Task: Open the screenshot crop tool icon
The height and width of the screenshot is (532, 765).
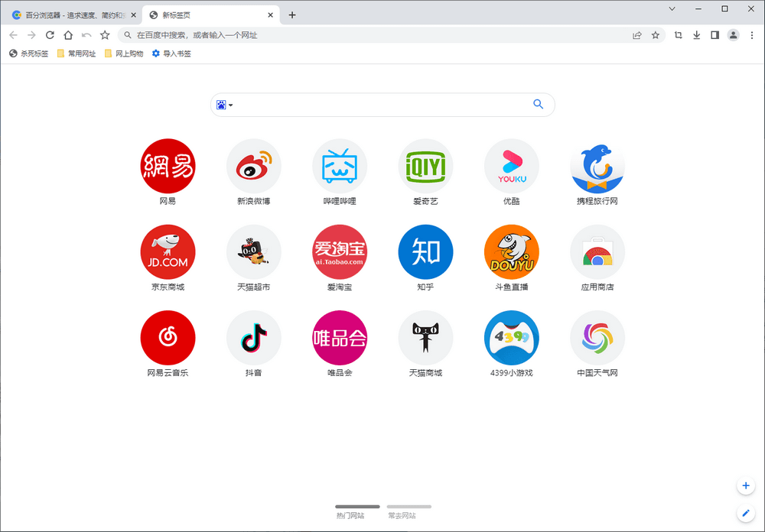Action: 678,35
